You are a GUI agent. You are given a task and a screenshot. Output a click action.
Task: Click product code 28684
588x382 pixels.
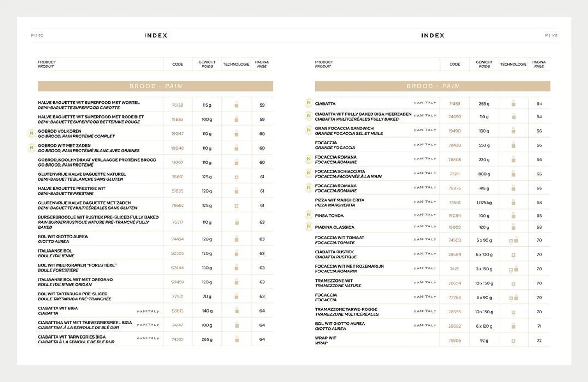coord(455,255)
